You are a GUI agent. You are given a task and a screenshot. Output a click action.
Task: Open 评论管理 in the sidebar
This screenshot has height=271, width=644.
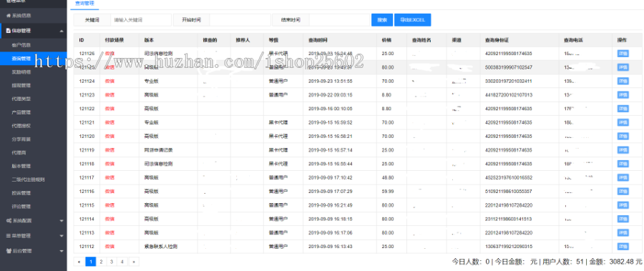click(x=21, y=207)
